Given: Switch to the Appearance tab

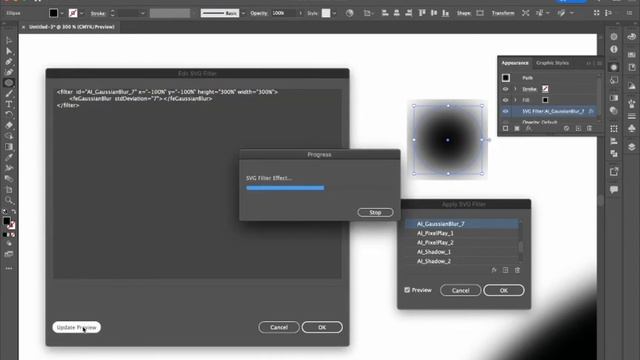Looking at the screenshot, I should pyautogui.click(x=515, y=63).
